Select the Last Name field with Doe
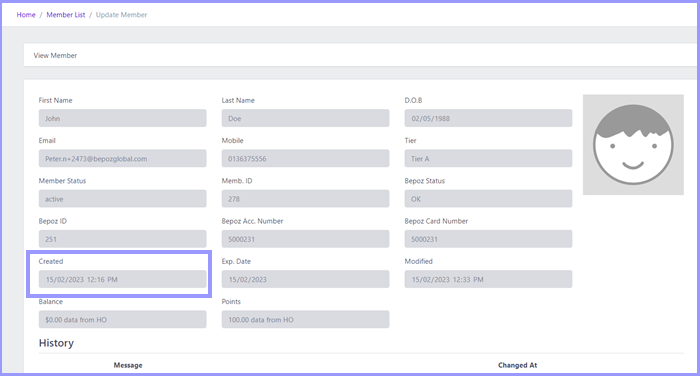Screen dimensions: 700x376 pyautogui.click(x=305, y=118)
